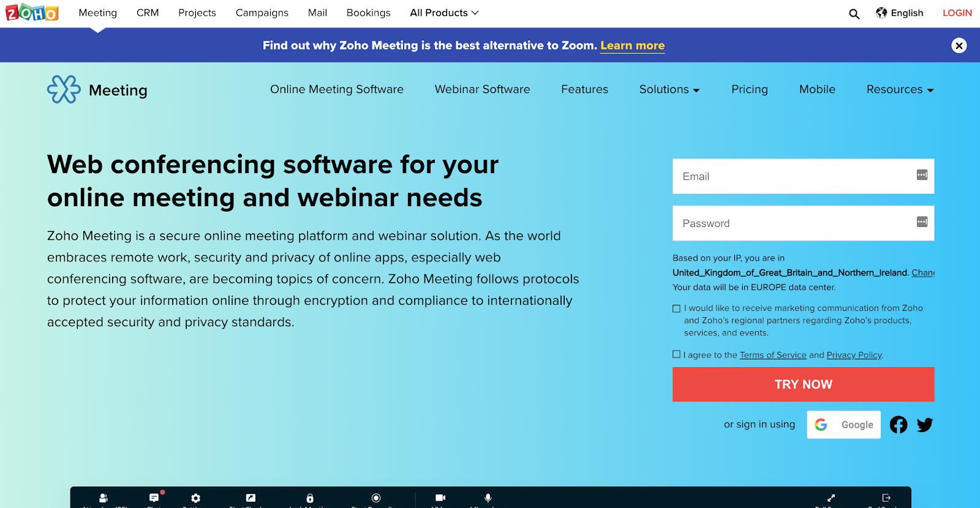The image size is (980, 508).
Task: Click the Full Screen expand icon
Action: tap(831, 498)
